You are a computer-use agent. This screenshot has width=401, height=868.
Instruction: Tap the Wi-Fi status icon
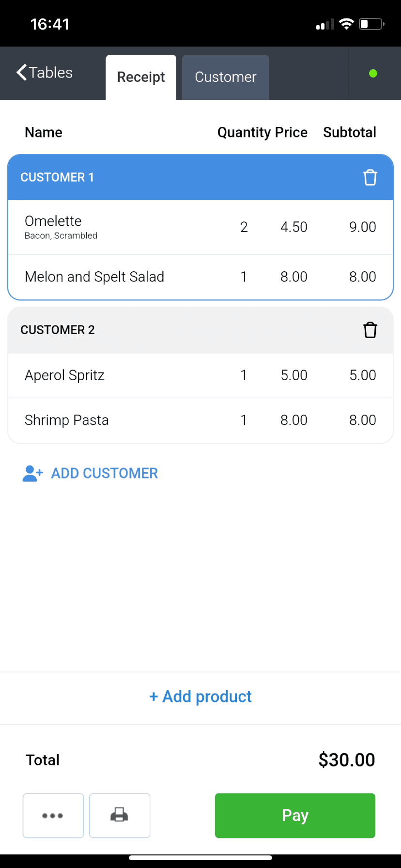346,24
